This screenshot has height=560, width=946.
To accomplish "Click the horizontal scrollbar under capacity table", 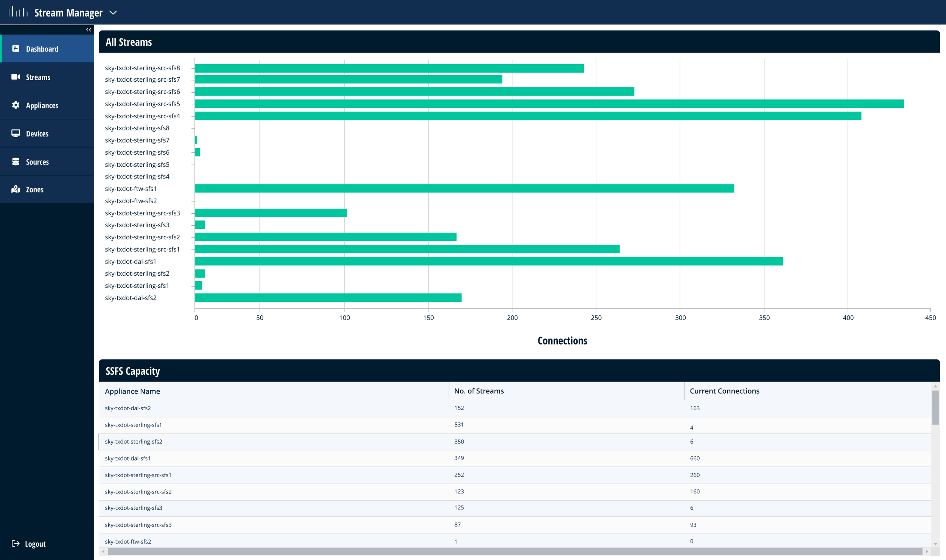I will coord(515,551).
